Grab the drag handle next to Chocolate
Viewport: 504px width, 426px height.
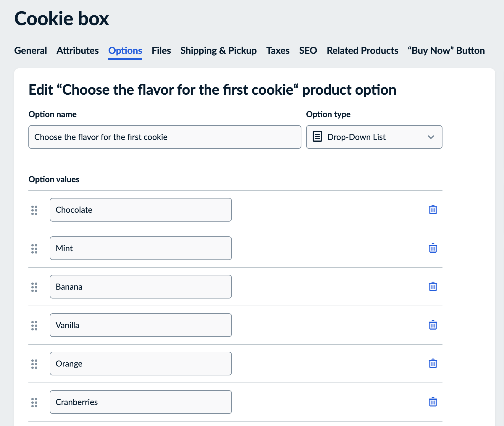tap(34, 210)
